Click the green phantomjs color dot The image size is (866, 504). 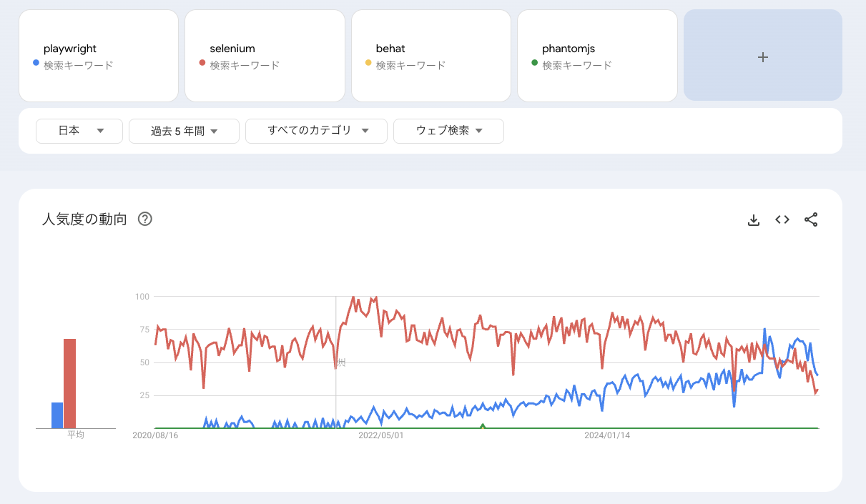(x=535, y=63)
